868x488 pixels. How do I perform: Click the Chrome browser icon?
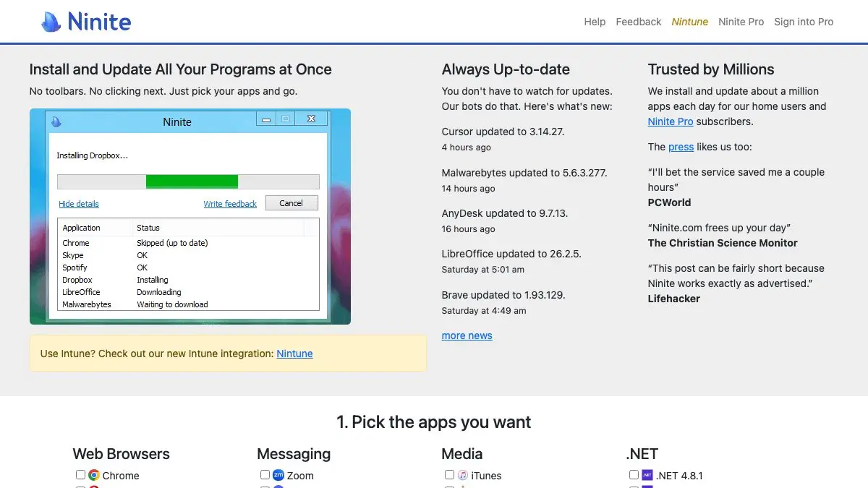click(94, 475)
